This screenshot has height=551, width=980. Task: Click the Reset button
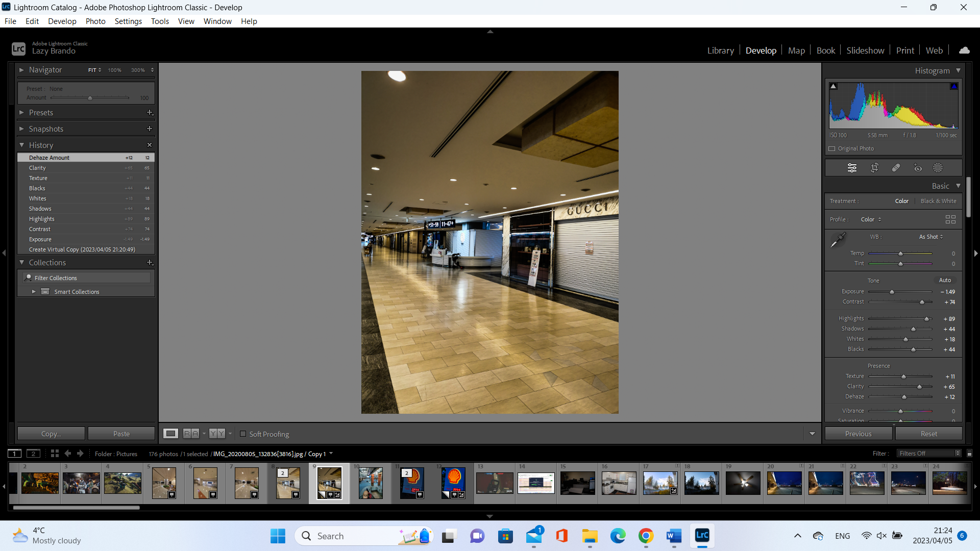pyautogui.click(x=928, y=434)
